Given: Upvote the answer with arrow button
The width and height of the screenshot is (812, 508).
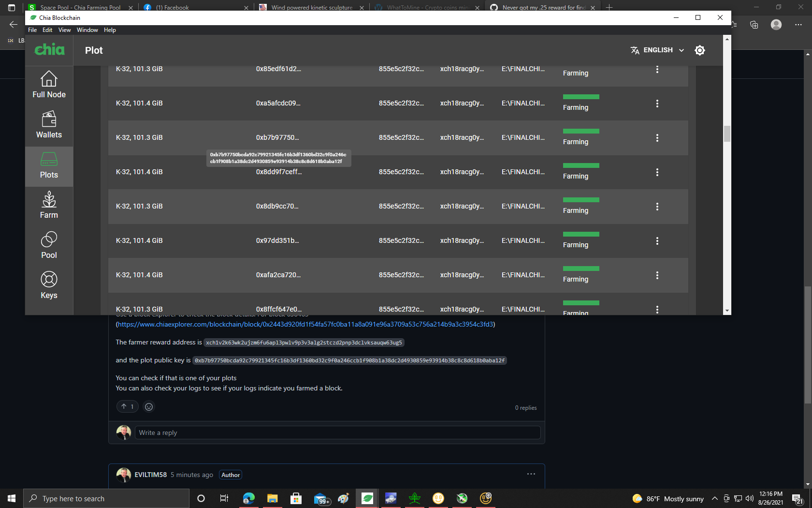Looking at the screenshot, I should [128, 407].
